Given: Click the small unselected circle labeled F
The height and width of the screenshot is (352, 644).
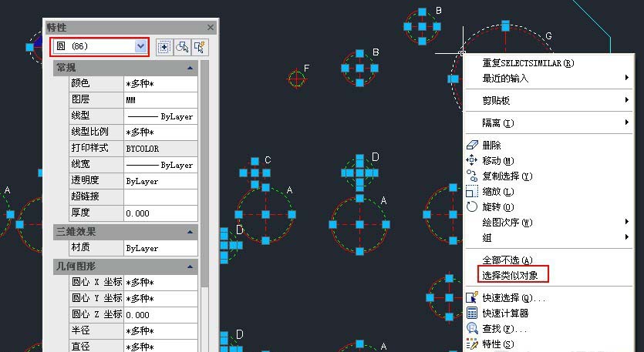Looking at the screenshot, I should (x=296, y=79).
